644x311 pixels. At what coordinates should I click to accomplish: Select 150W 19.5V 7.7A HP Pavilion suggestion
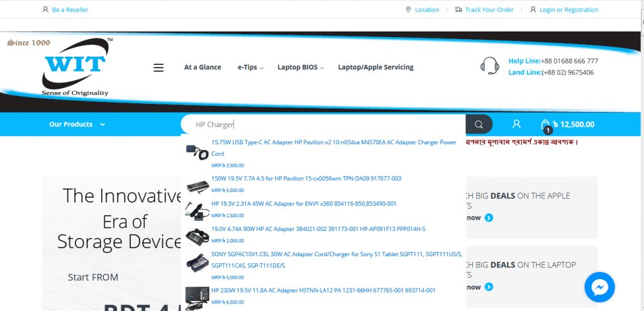(306, 179)
